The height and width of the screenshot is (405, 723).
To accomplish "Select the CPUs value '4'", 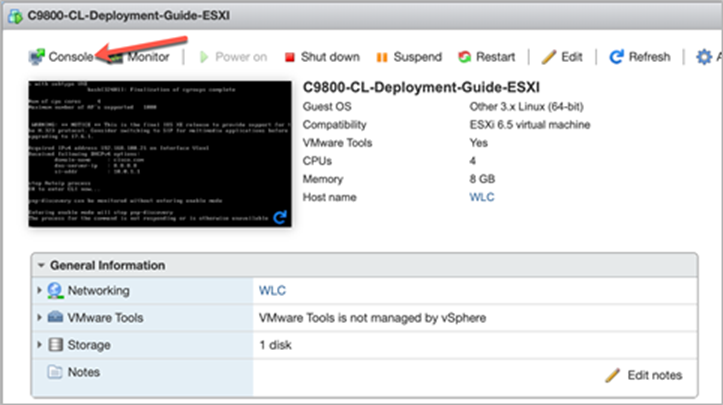I will 473,161.
